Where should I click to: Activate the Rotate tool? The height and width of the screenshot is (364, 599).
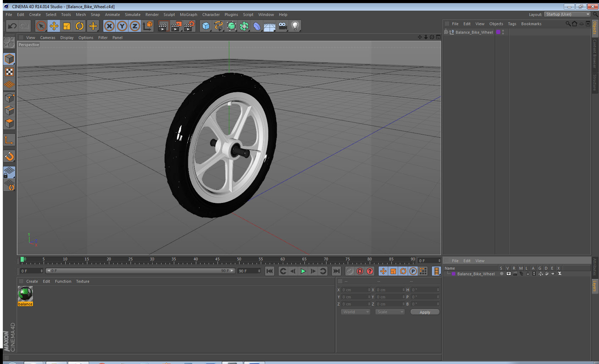(x=80, y=26)
